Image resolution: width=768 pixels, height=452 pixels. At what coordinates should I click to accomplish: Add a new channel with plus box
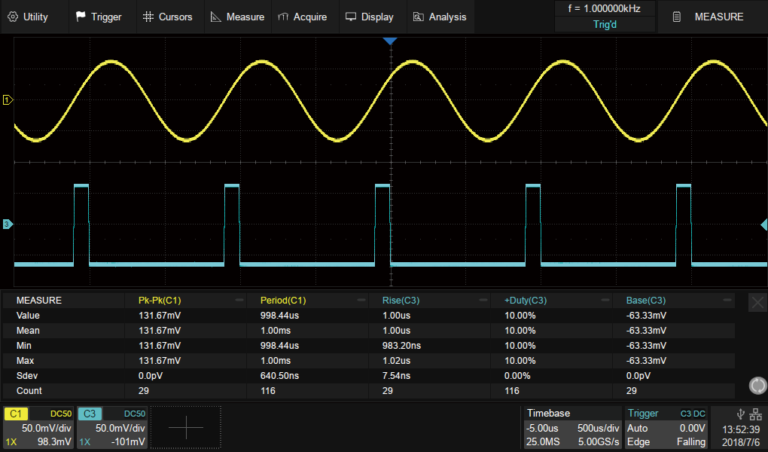pyautogui.click(x=187, y=427)
